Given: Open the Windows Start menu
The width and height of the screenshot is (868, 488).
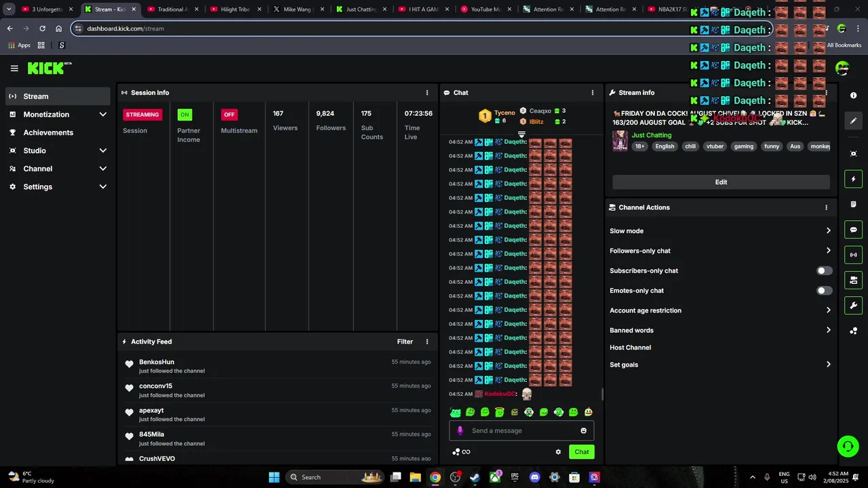Looking at the screenshot, I should 274,477.
